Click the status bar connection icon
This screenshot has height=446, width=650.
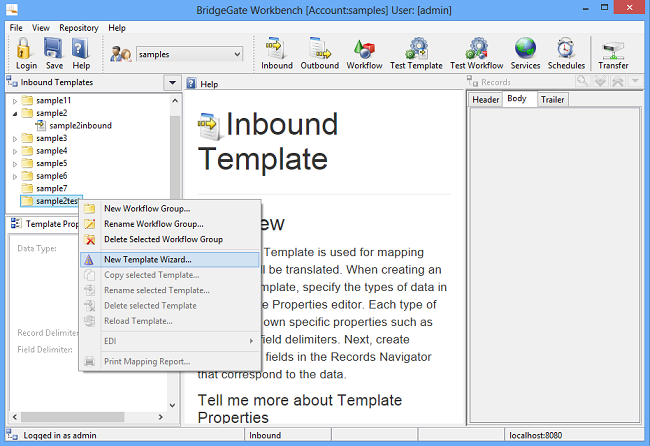pyautogui.click(x=12, y=435)
